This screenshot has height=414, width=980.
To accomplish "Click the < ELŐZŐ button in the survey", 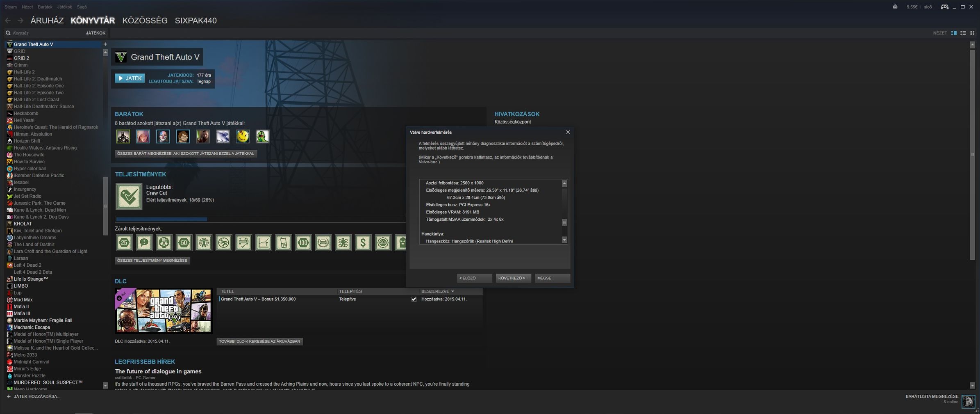I will [x=474, y=278].
